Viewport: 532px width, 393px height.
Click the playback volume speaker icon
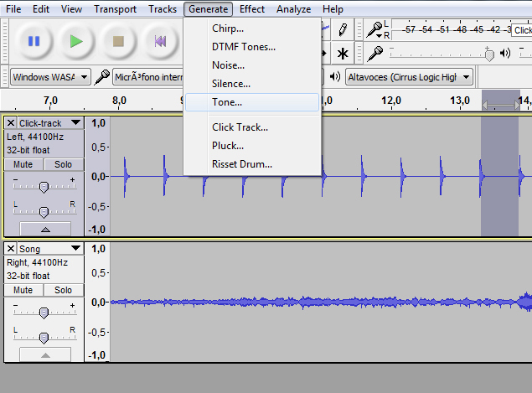505,53
